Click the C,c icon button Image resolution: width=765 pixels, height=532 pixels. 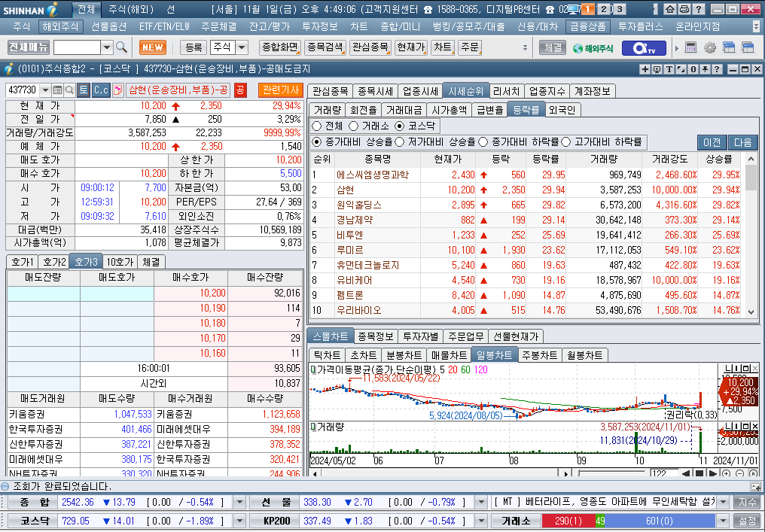[x=101, y=90]
